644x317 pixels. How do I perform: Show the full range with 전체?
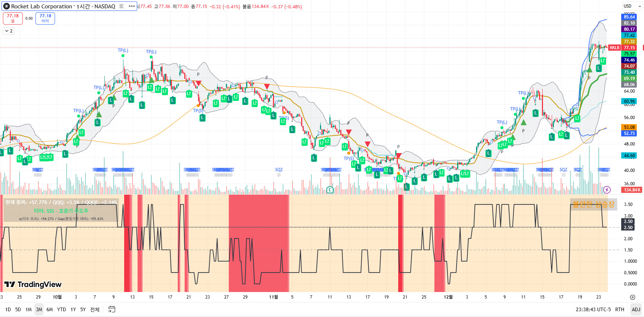click(95, 309)
